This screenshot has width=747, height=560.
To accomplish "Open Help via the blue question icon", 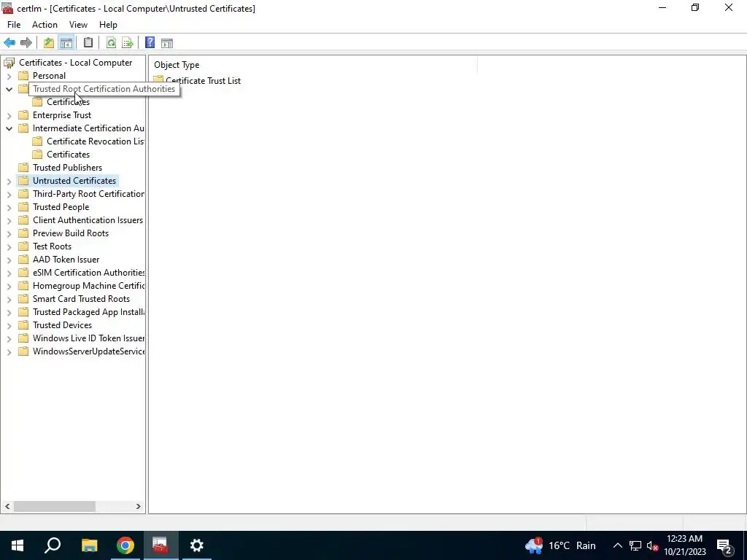I will [x=150, y=43].
